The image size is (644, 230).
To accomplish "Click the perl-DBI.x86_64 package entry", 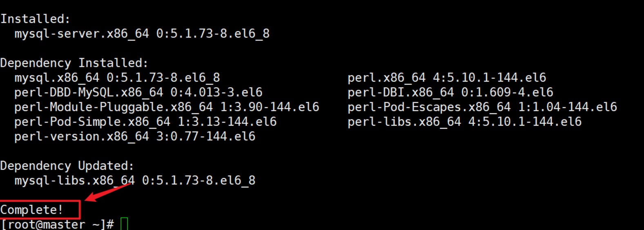I will click(x=401, y=92).
